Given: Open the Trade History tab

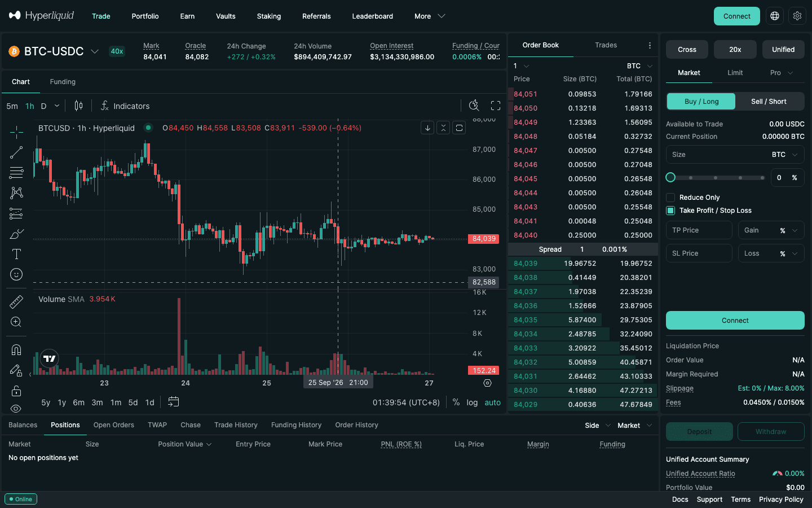Looking at the screenshot, I should tap(236, 425).
